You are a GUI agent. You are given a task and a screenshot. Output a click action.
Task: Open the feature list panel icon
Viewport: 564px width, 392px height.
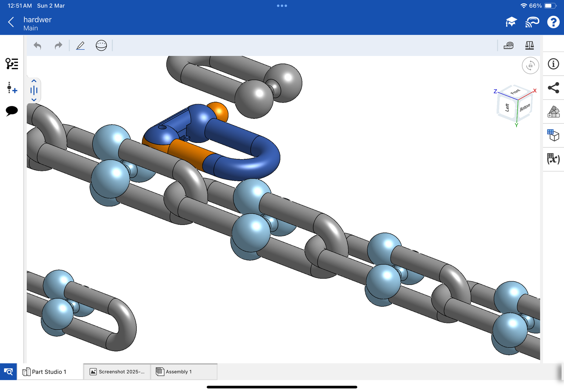click(12, 64)
